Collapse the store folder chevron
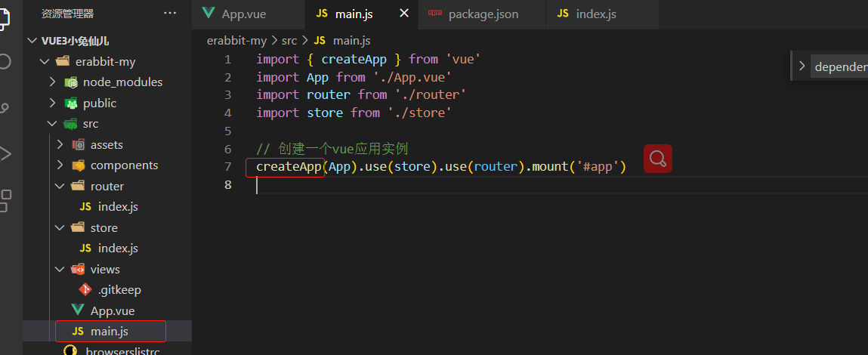The width and height of the screenshot is (868, 355). 60,227
